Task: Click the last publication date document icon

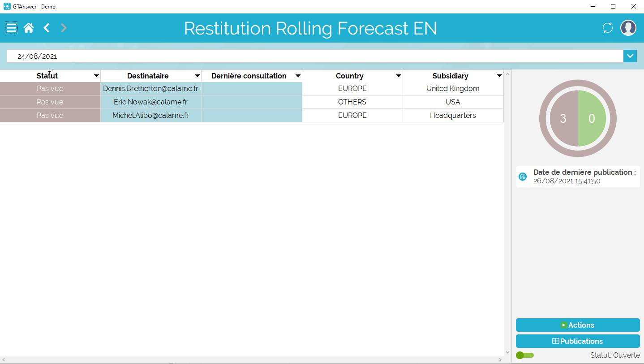Action: (x=522, y=177)
